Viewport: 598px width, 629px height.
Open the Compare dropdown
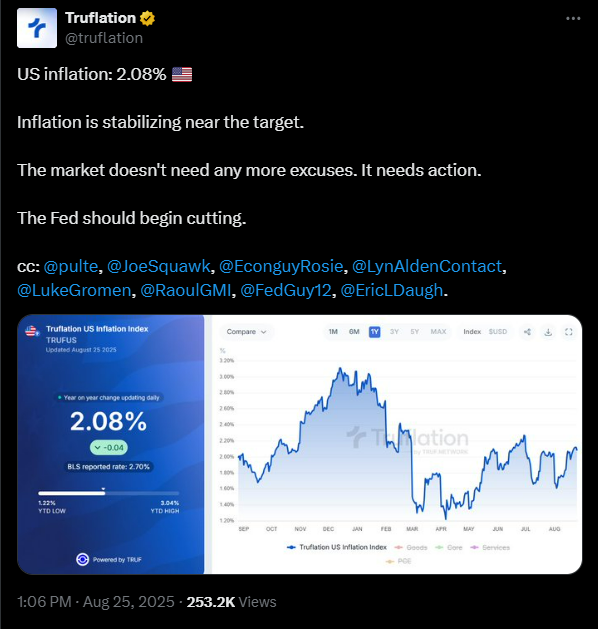(246, 332)
